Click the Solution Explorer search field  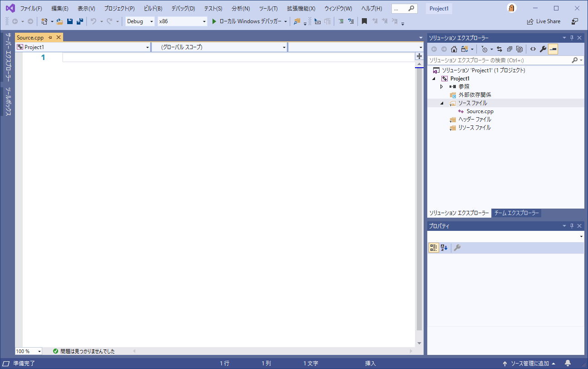(499, 60)
